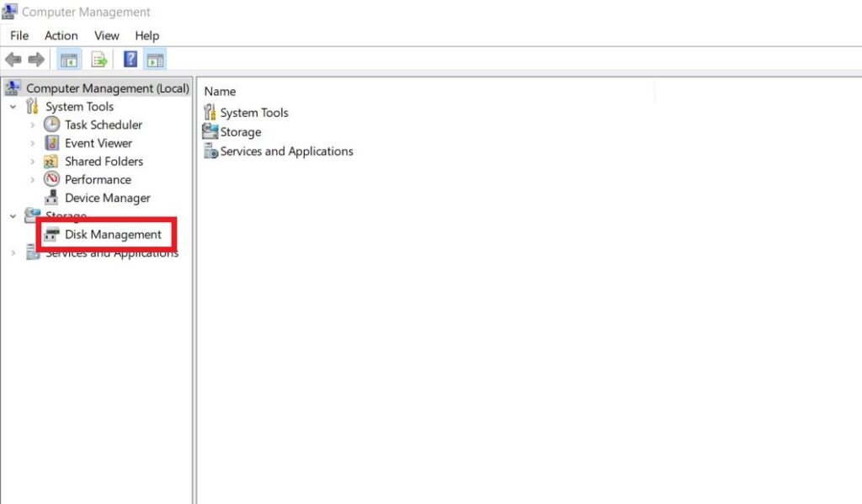
Task: Expand the Event Viewer node
Action: [33, 143]
